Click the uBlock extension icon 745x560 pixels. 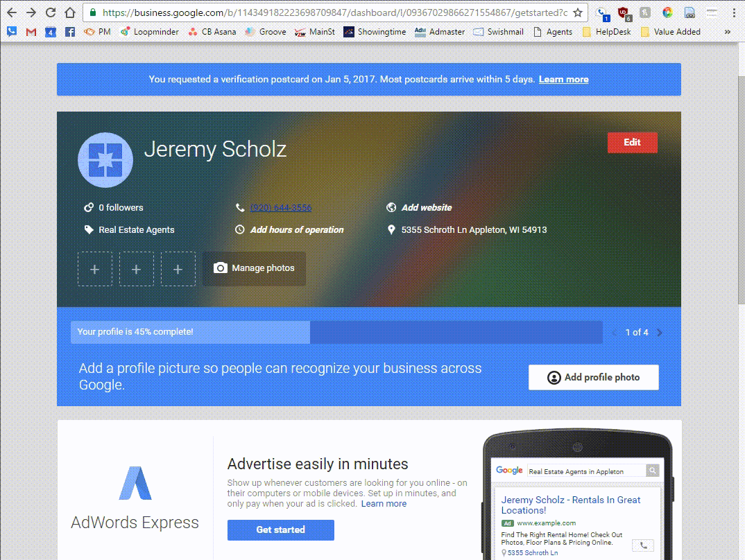pos(624,13)
